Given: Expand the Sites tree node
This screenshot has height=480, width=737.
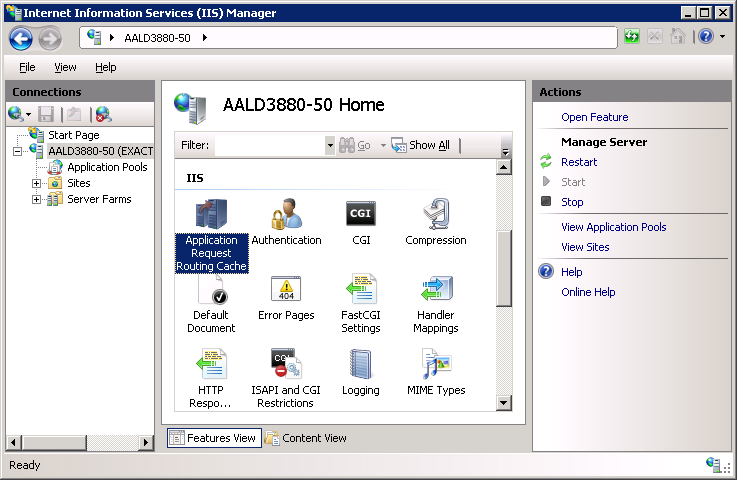Looking at the screenshot, I should point(36,183).
